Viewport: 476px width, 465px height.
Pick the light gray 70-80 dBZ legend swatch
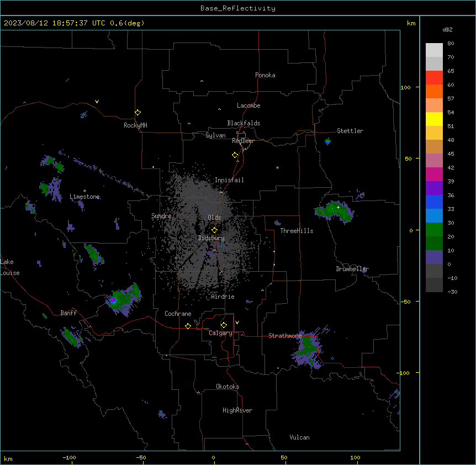point(434,50)
